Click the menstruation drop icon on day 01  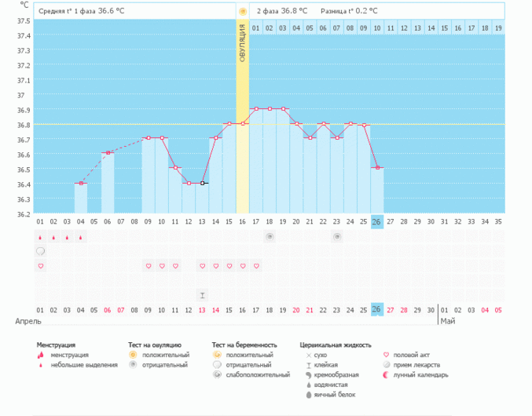pyautogui.click(x=41, y=237)
